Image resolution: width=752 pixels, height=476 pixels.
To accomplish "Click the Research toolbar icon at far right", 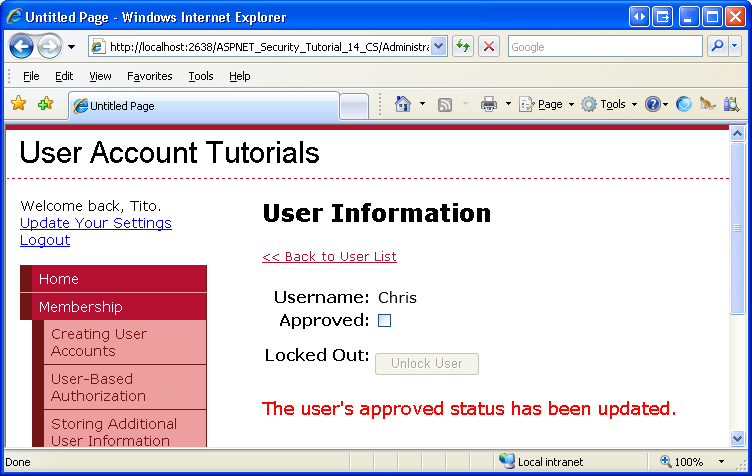I will (x=731, y=104).
